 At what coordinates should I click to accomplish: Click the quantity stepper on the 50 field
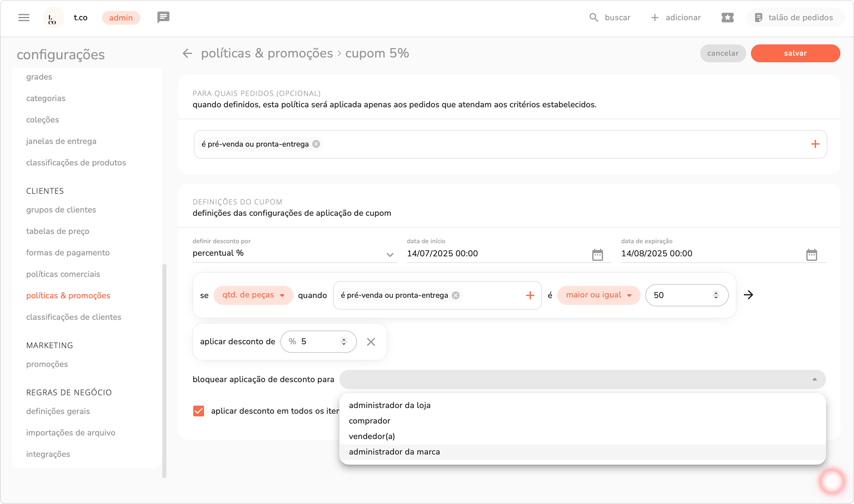pos(716,295)
